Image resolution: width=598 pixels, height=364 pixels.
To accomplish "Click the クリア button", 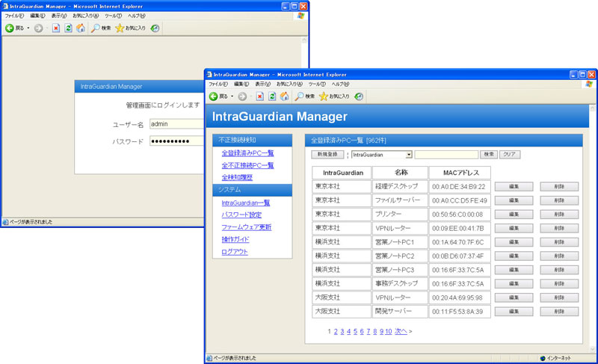I will click(x=510, y=155).
